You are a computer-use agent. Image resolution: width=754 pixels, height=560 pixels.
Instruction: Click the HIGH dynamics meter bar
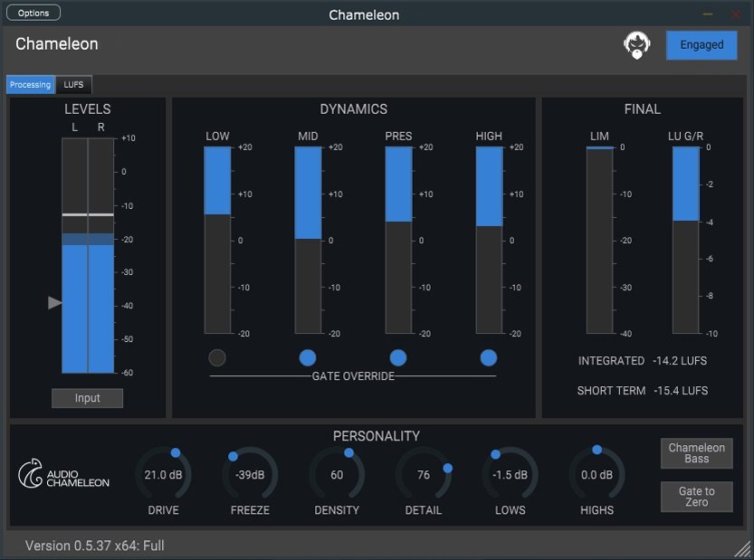coord(489,240)
